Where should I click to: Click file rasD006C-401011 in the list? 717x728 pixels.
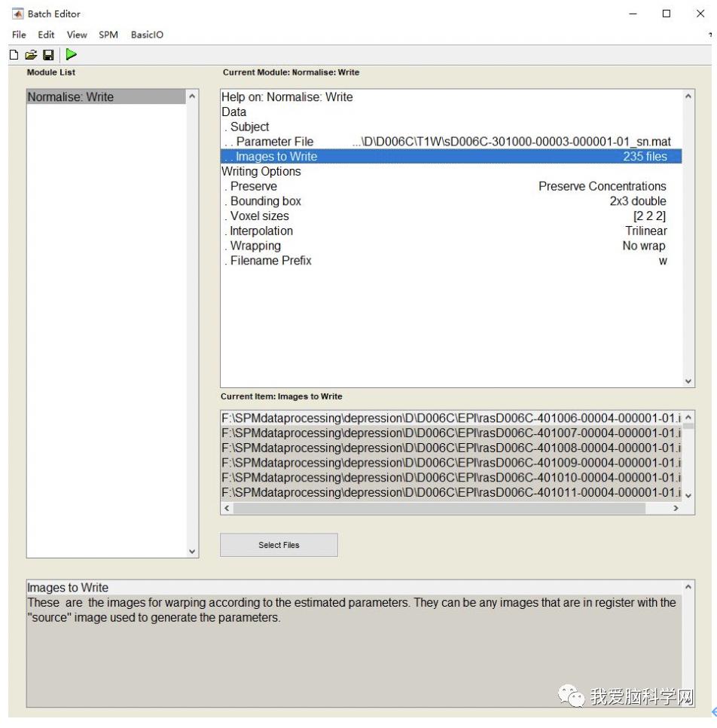tap(451, 493)
